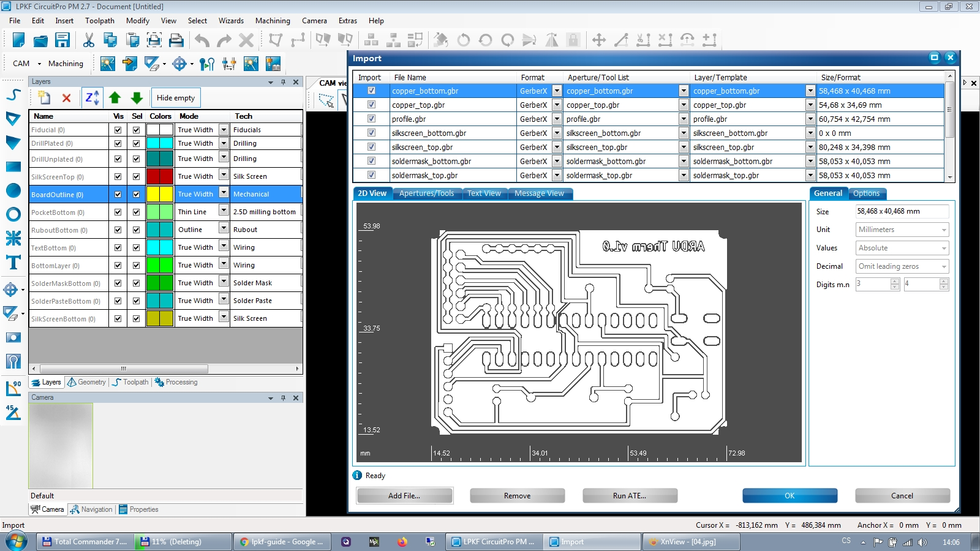Screen dimensions: 980x551
Task: Toggle visibility of SilkScreenTop layer
Action: point(118,176)
